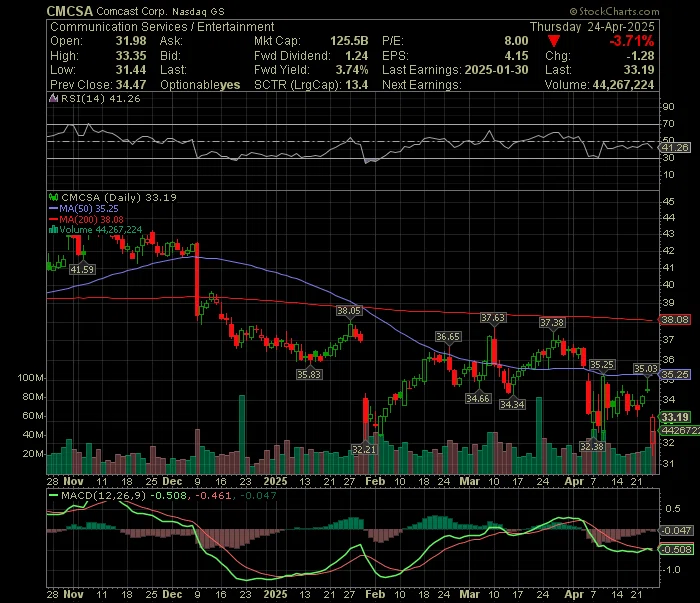Click the MA(50) 35.25 legend entry

click(x=83, y=209)
